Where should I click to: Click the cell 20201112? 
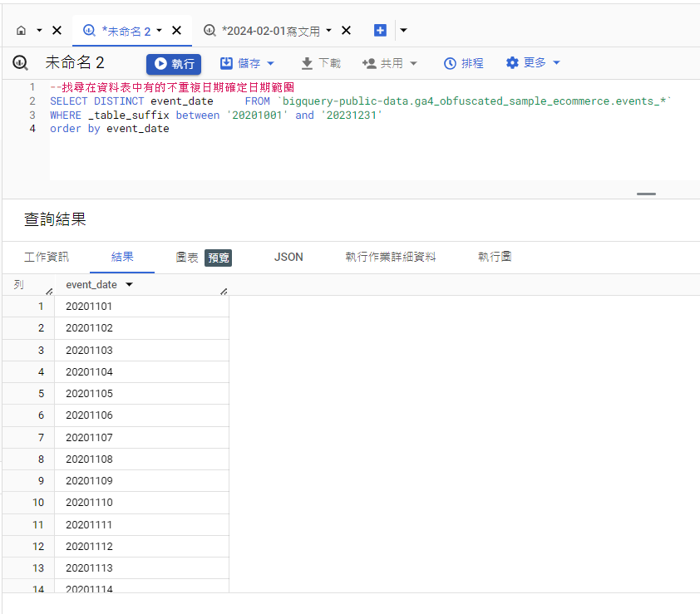(141, 547)
